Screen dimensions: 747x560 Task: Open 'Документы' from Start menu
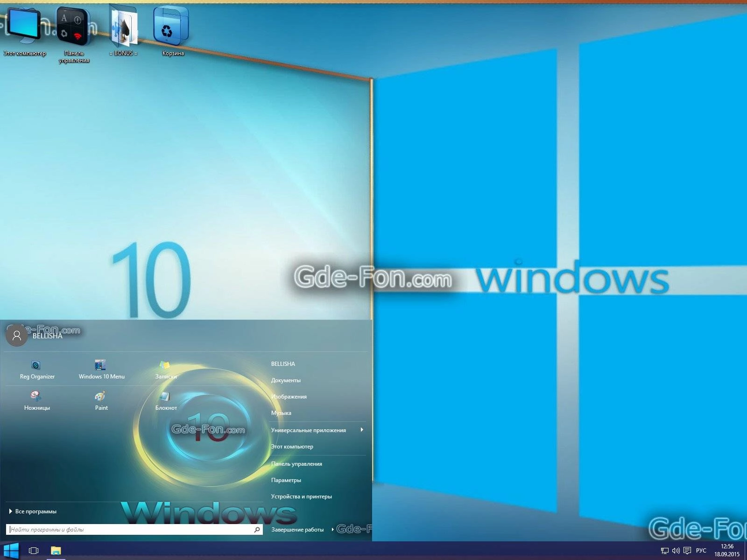pyautogui.click(x=286, y=380)
